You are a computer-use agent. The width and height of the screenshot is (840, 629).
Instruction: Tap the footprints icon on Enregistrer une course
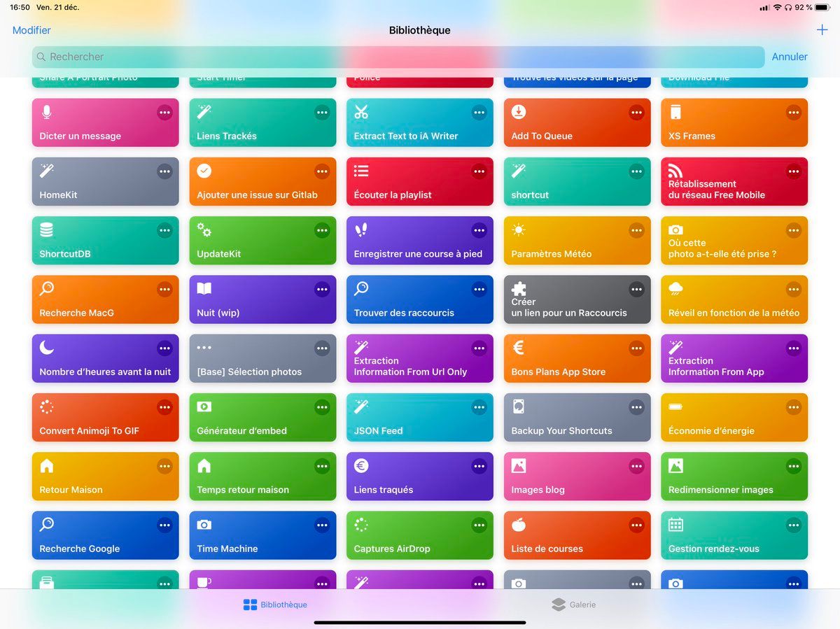361,230
